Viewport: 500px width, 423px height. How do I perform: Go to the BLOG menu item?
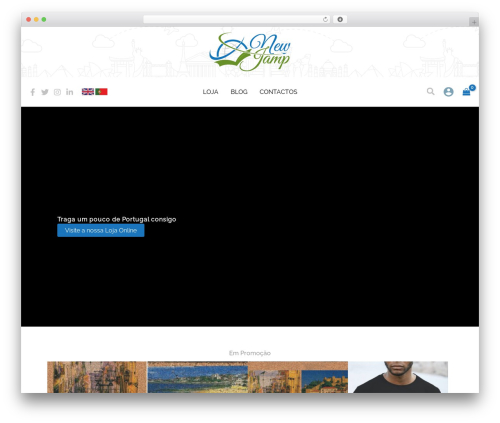point(239,92)
